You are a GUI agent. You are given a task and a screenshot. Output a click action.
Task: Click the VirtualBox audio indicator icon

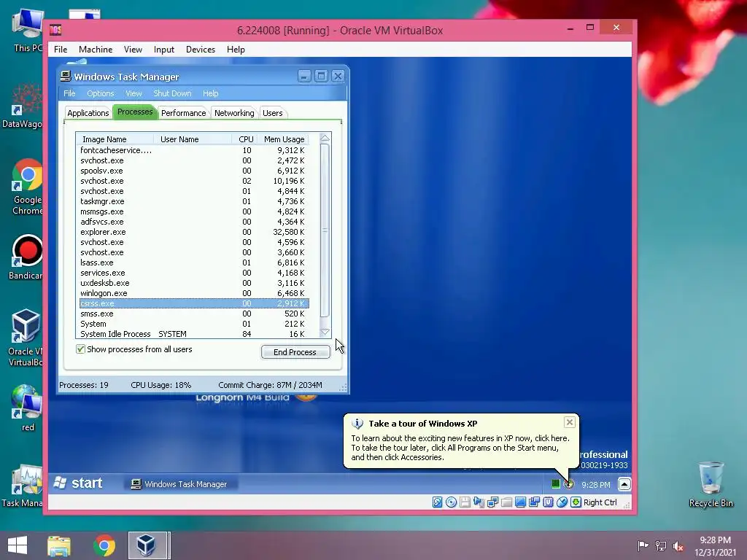coord(479,502)
